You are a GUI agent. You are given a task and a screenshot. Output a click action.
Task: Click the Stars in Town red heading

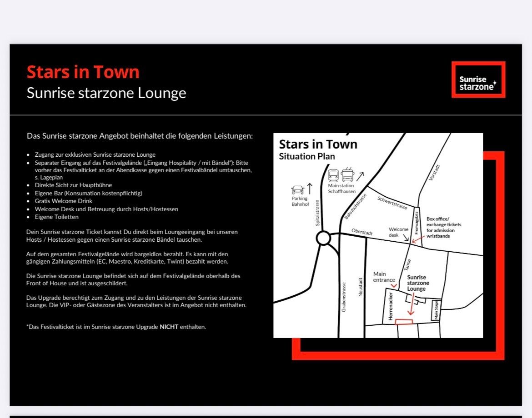[83, 72]
